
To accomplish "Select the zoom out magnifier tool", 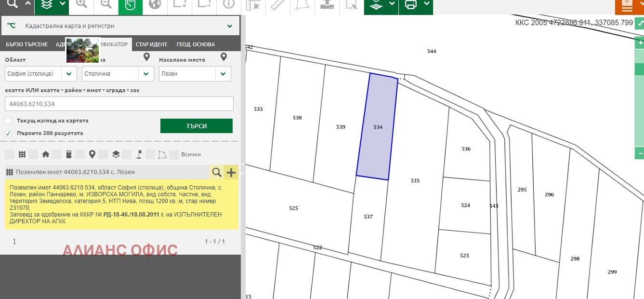I will coord(105,5).
